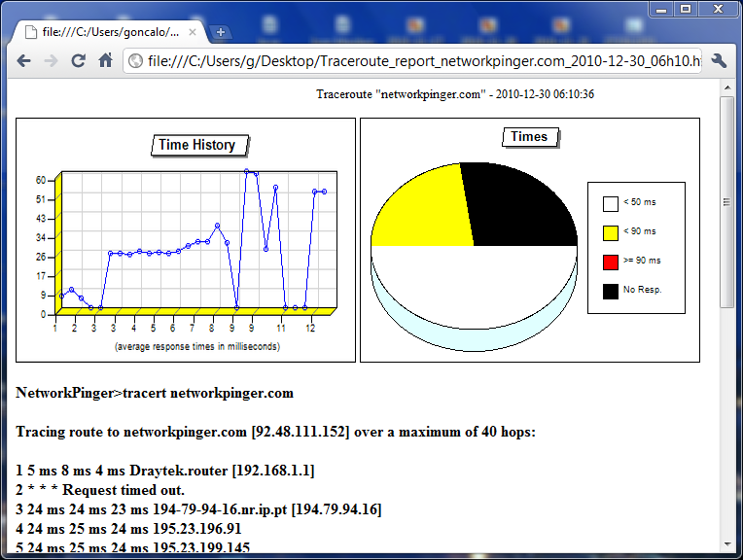Reload the traceroute report page
Screen dimensions: 743x560
(78, 60)
